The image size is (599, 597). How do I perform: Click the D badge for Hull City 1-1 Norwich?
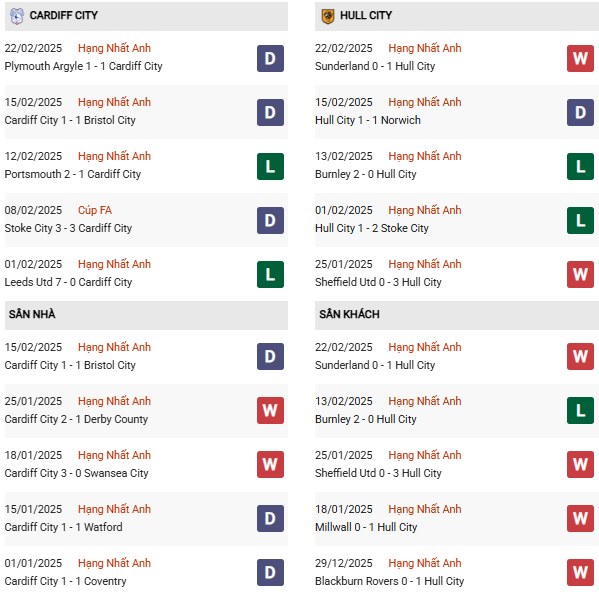[x=580, y=112]
